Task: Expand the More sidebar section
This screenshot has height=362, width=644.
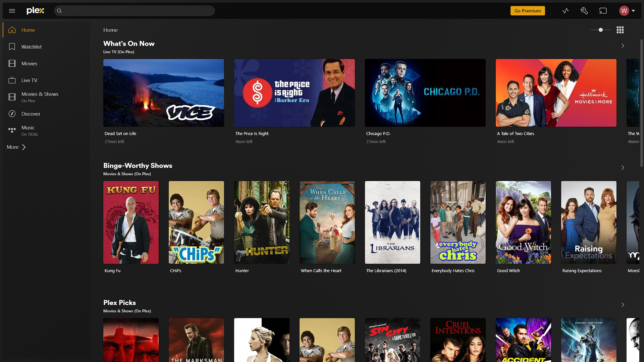Action: pyautogui.click(x=16, y=147)
